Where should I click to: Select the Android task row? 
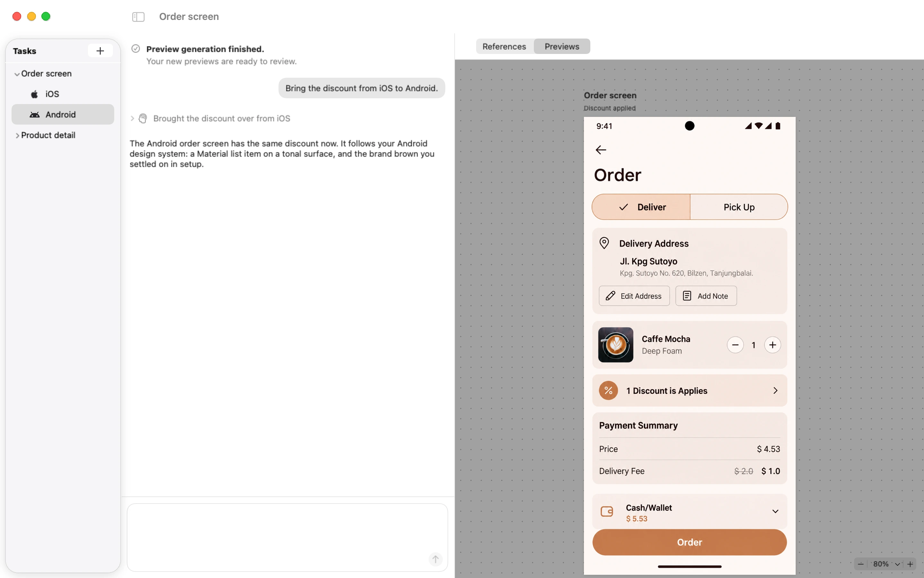[x=63, y=114]
